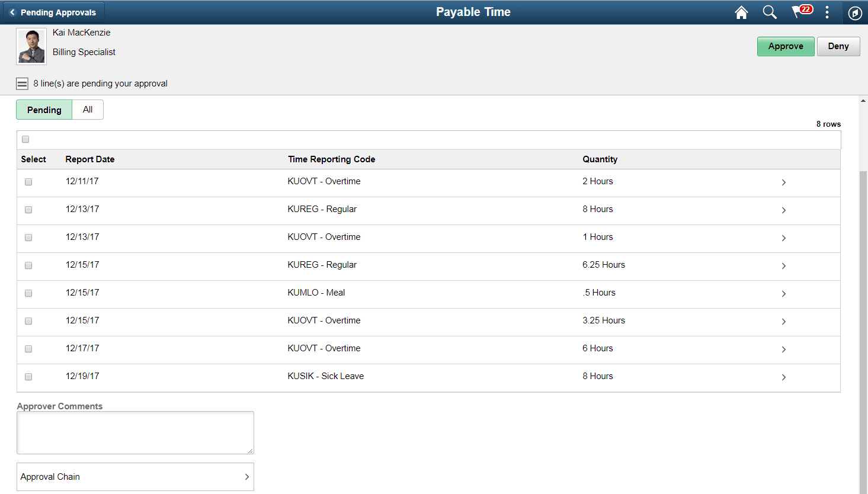Open the Actions menu (three dots)
This screenshot has width=868, height=494.
click(x=827, y=12)
